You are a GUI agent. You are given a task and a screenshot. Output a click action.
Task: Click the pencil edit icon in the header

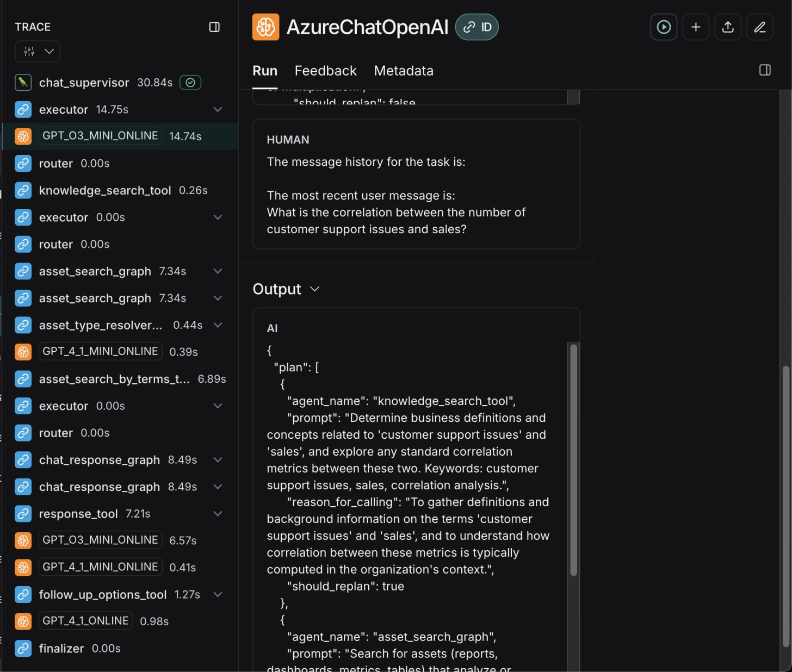click(x=760, y=27)
